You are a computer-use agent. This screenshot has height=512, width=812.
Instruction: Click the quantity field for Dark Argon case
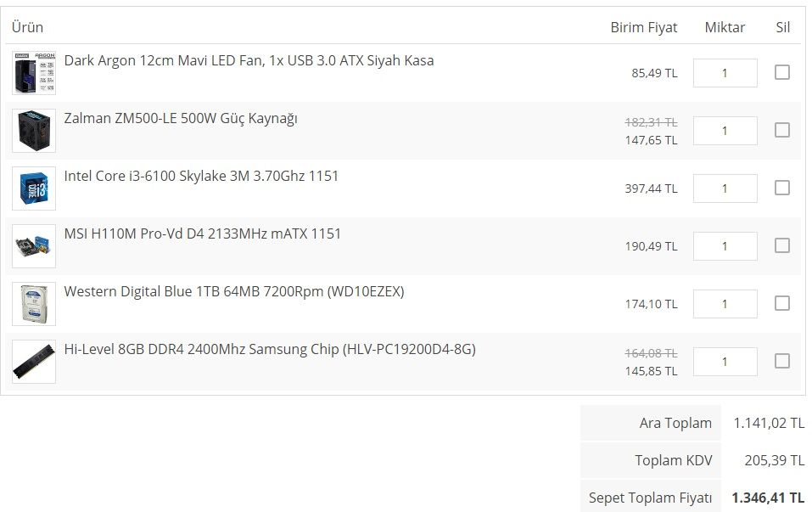coord(725,73)
